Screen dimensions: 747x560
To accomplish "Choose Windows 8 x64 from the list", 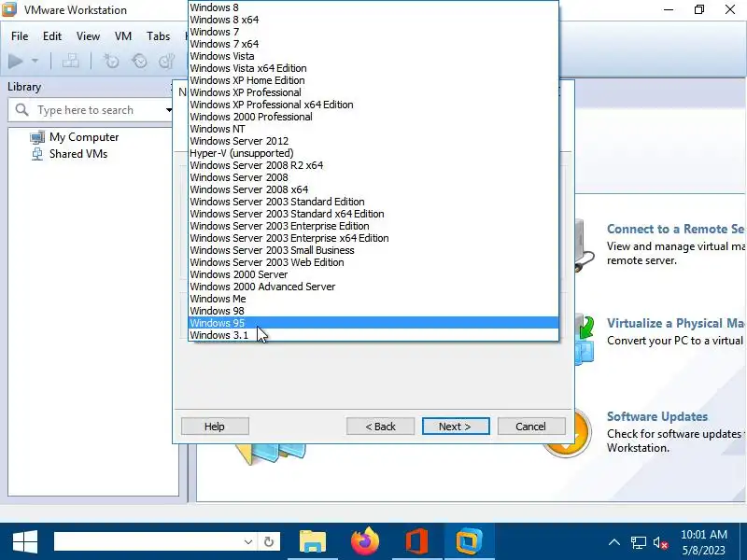I will point(373,20).
